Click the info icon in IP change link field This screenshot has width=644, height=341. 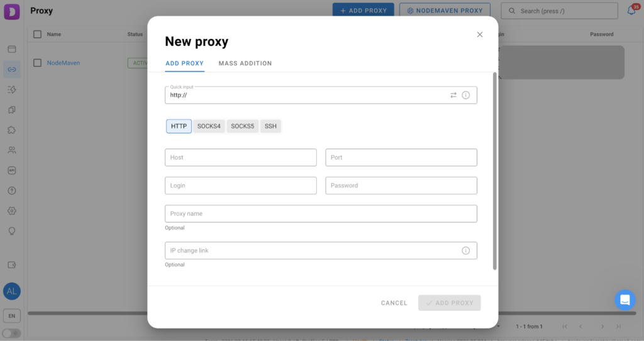coord(466,251)
